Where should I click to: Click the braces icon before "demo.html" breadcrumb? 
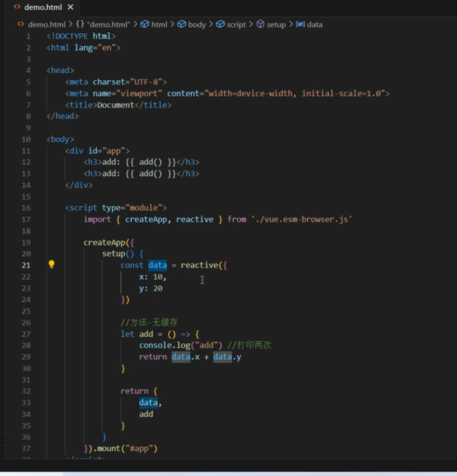coord(80,24)
